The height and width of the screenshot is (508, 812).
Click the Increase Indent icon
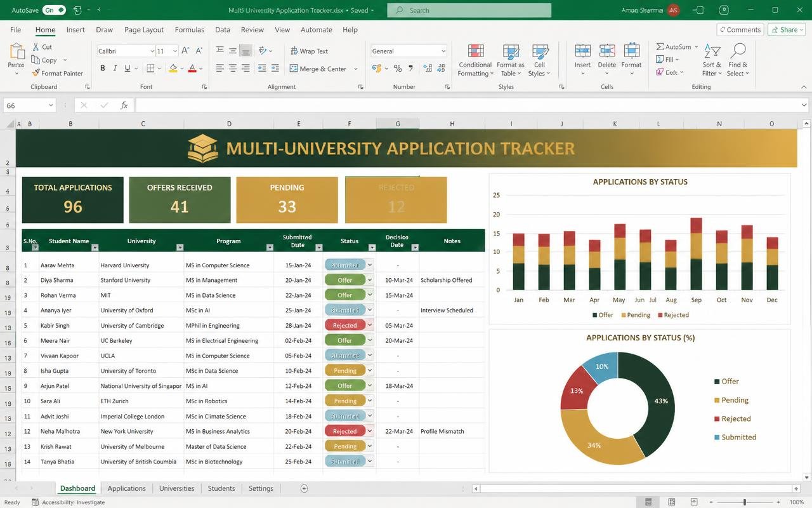click(275, 69)
